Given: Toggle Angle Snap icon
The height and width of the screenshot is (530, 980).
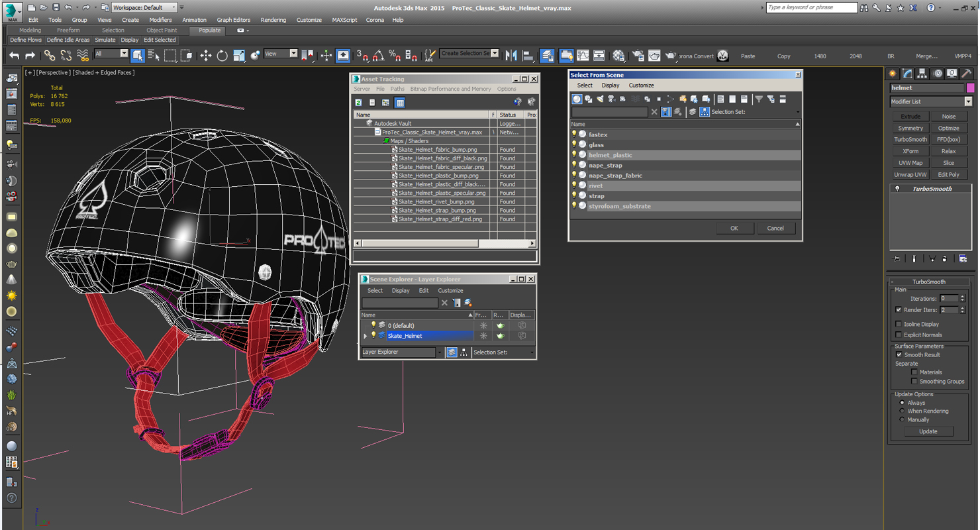Looking at the screenshot, I should click(x=378, y=56).
